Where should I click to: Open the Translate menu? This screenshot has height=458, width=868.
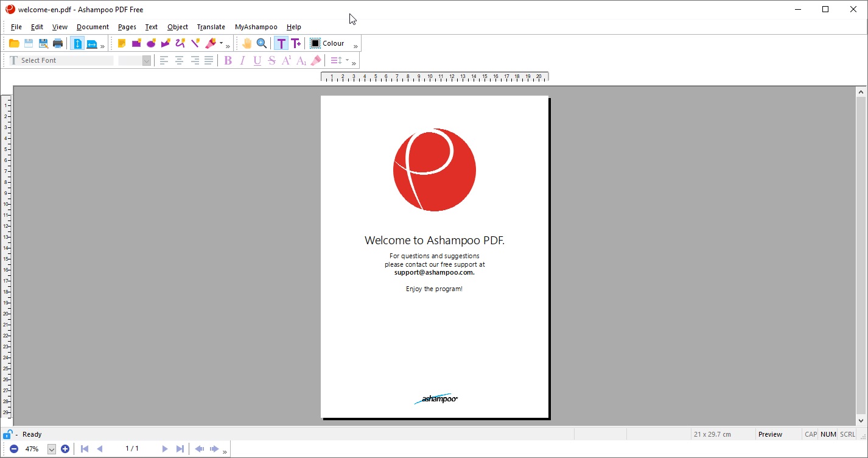(211, 27)
